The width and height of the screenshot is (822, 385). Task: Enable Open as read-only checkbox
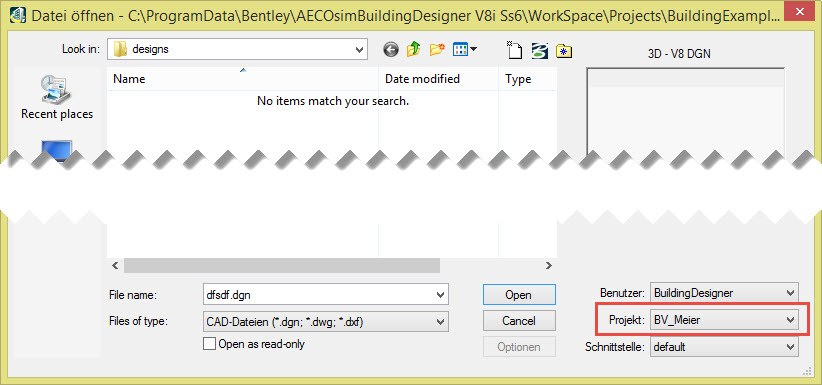209,344
